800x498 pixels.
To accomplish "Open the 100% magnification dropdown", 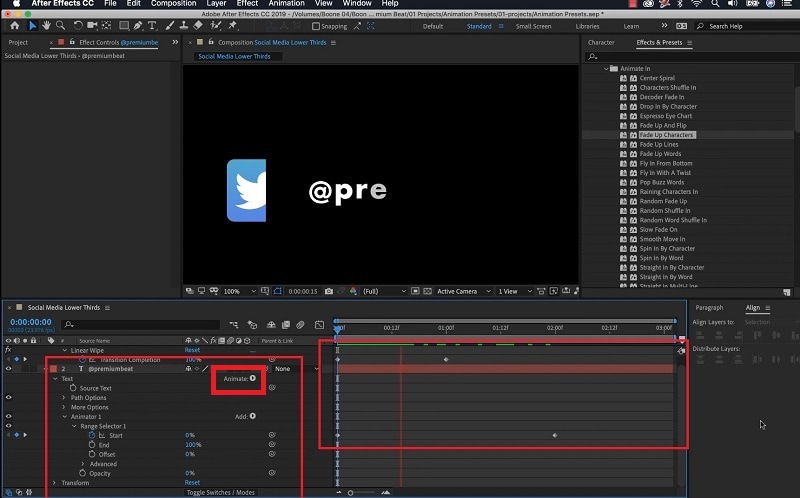I will pos(240,291).
